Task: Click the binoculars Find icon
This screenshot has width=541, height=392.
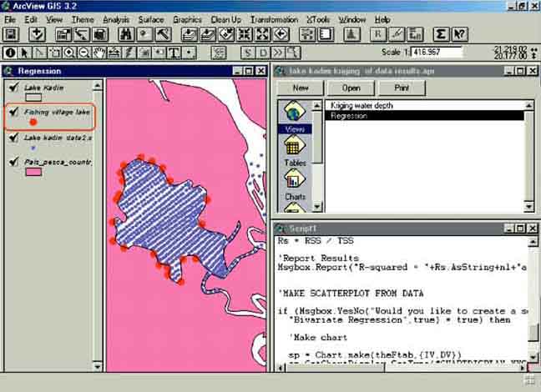Action: tap(126, 35)
